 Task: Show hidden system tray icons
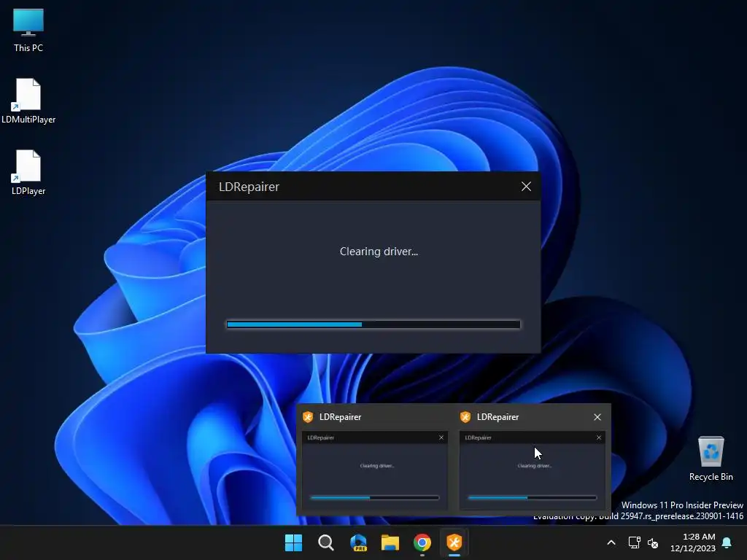coord(611,542)
